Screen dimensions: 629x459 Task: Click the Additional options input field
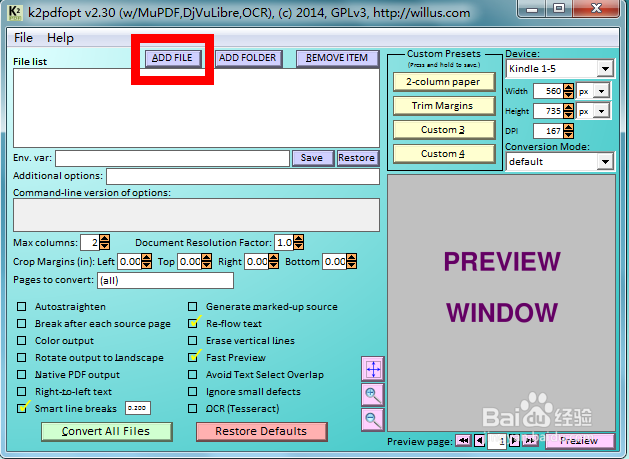243,176
